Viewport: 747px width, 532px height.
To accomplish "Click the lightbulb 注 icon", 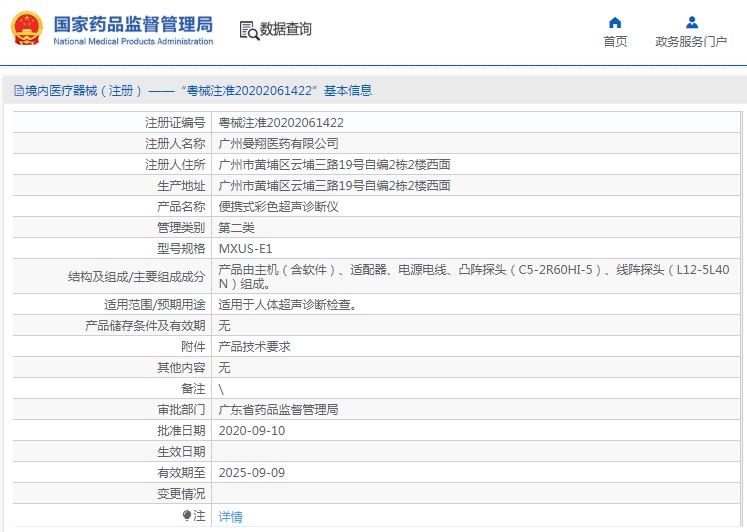I will (x=187, y=515).
